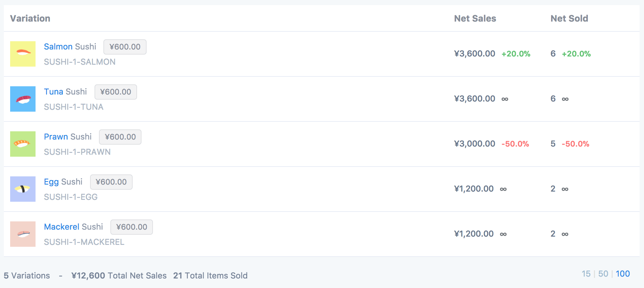Click the Salmon Sushi ¥600.00 price badge
This screenshot has width=644, height=288.
pyautogui.click(x=125, y=47)
